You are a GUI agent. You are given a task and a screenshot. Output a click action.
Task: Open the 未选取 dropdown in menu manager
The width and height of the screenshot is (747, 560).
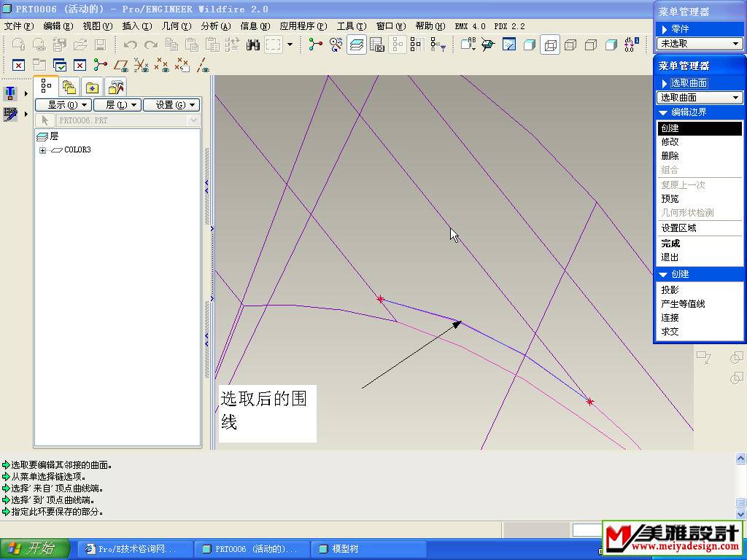(700, 44)
